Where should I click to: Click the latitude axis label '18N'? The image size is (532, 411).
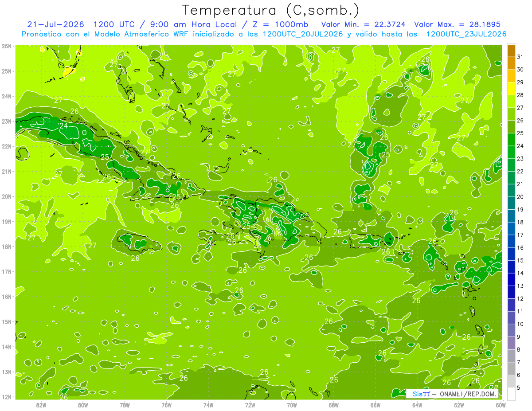(x=7, y=247)
